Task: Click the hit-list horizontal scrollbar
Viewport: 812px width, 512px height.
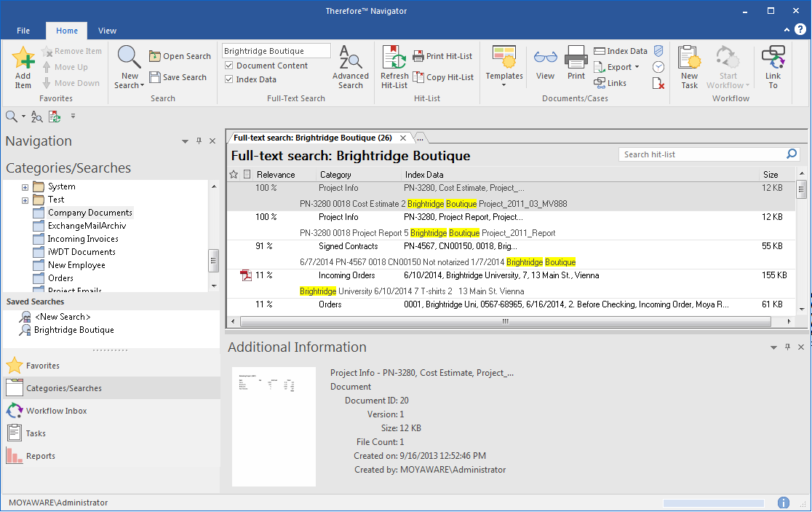Action: tap(506, 321)
